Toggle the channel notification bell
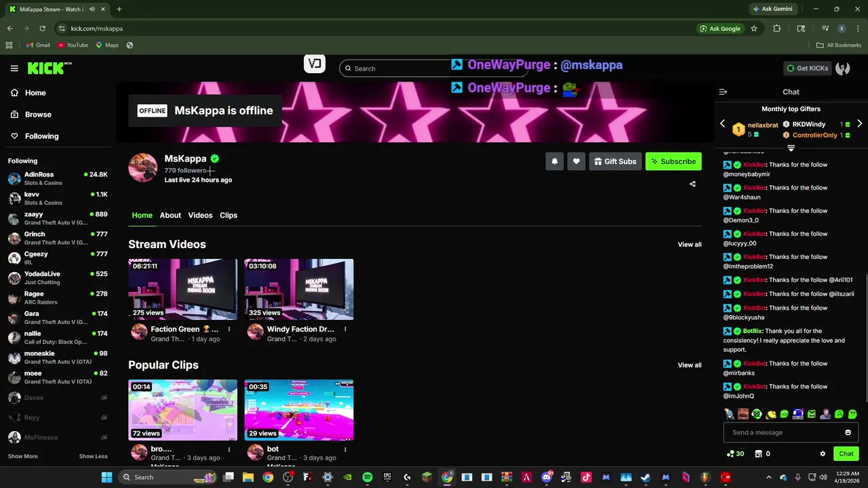Image resolution: width=868 pixels, height=488 pixels. pos(555,161)
